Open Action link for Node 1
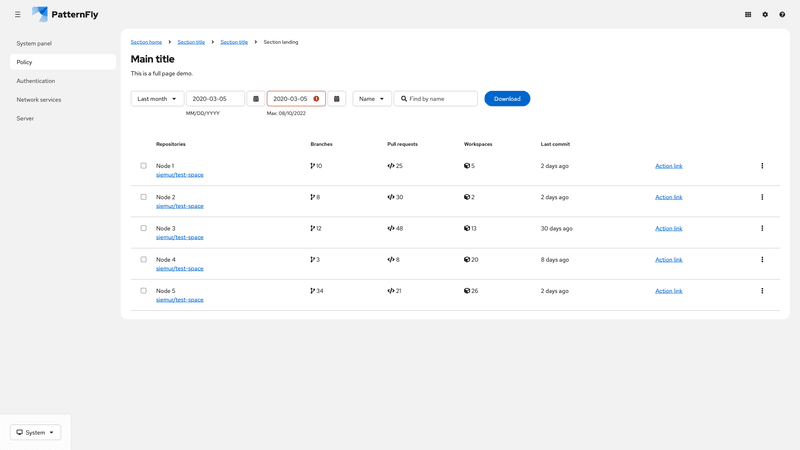Screen dimensions: 800x450 668,166
